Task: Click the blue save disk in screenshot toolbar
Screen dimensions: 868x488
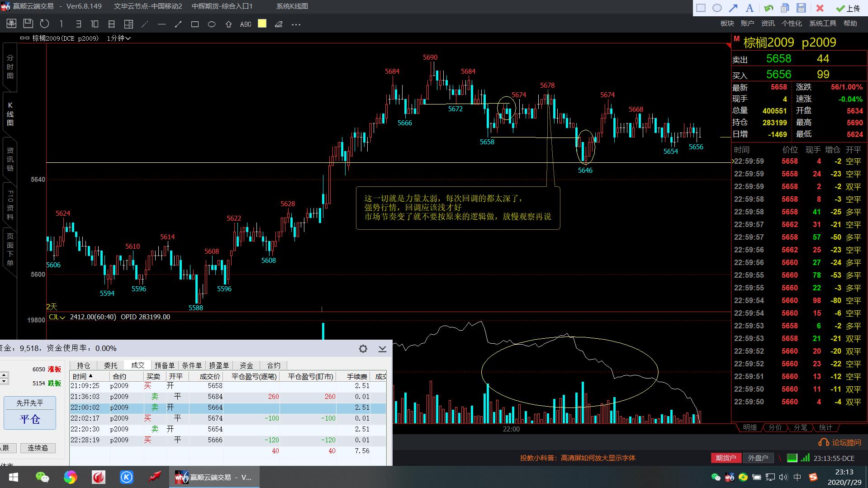Action: tap(801, 8)
